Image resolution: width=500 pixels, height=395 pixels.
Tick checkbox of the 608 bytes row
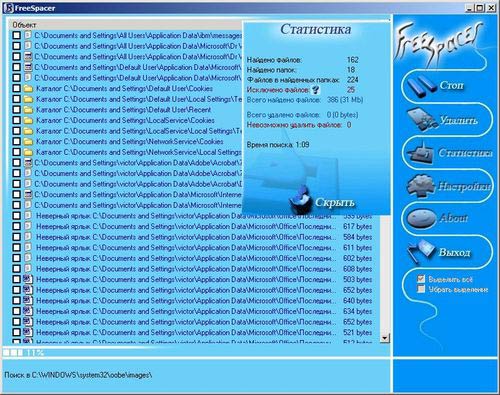click(x=16, y=269)
